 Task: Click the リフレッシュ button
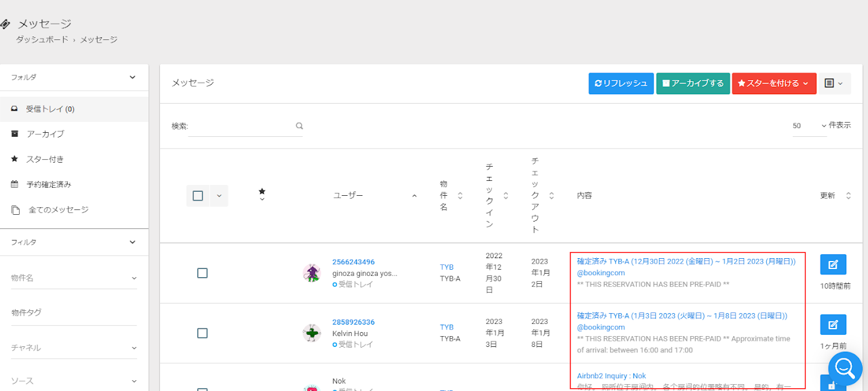tap(620, 83)
